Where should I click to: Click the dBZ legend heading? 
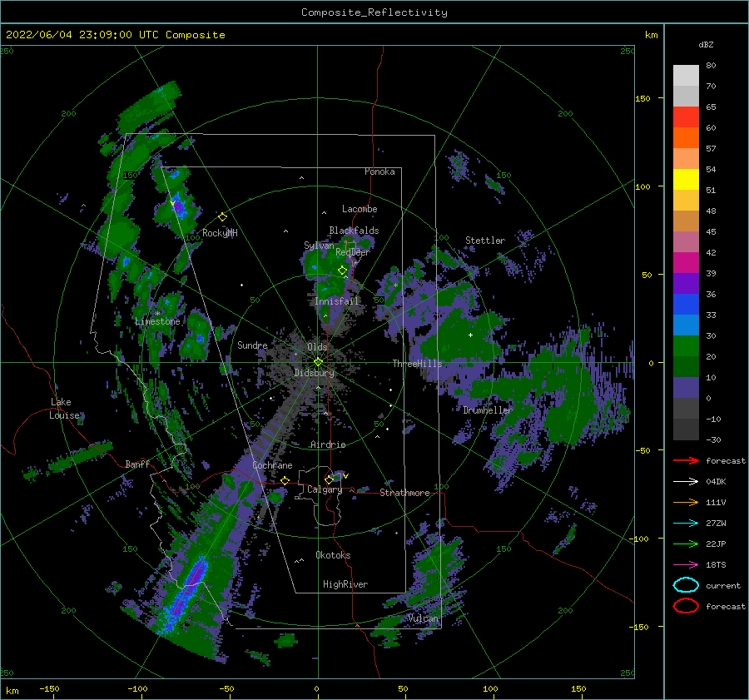point(706,45)
